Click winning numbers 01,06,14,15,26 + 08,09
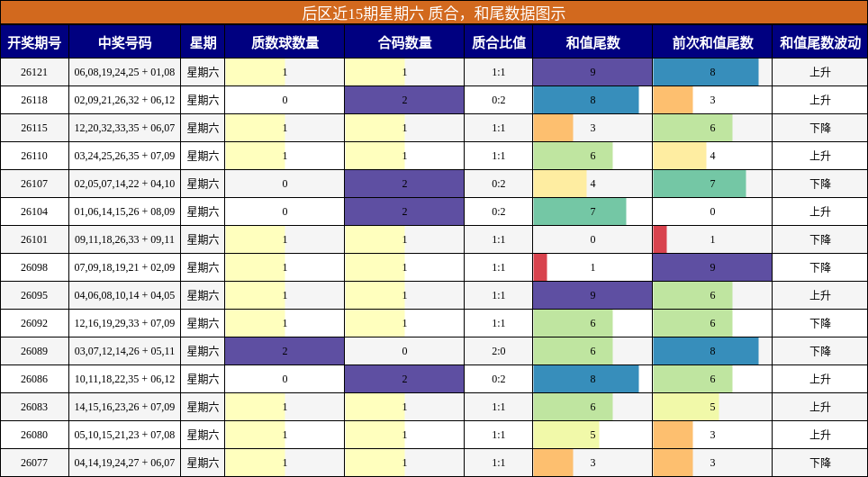868x477 pixels. (124, 211)
